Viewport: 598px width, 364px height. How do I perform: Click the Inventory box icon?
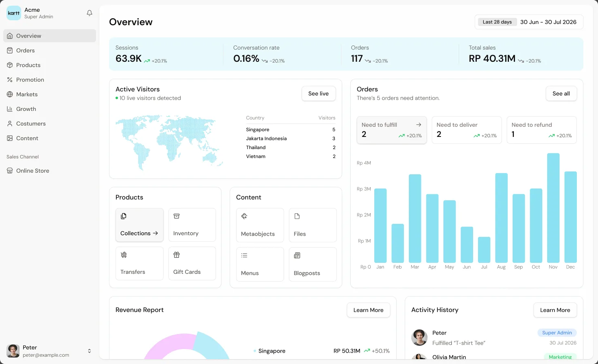[177, 216]
